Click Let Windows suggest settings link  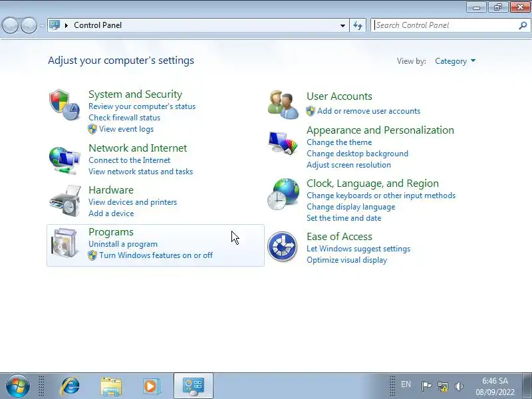pos(358,249)
